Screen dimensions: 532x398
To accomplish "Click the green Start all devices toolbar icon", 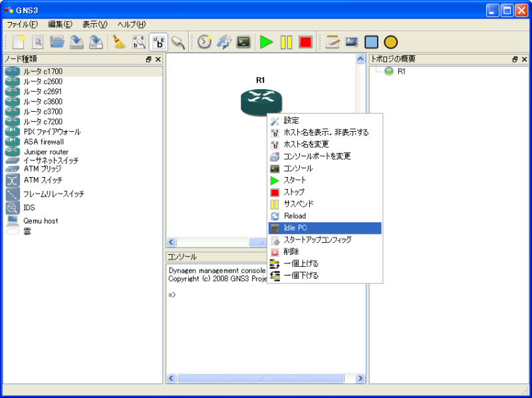I will click(x=266, y=42).
